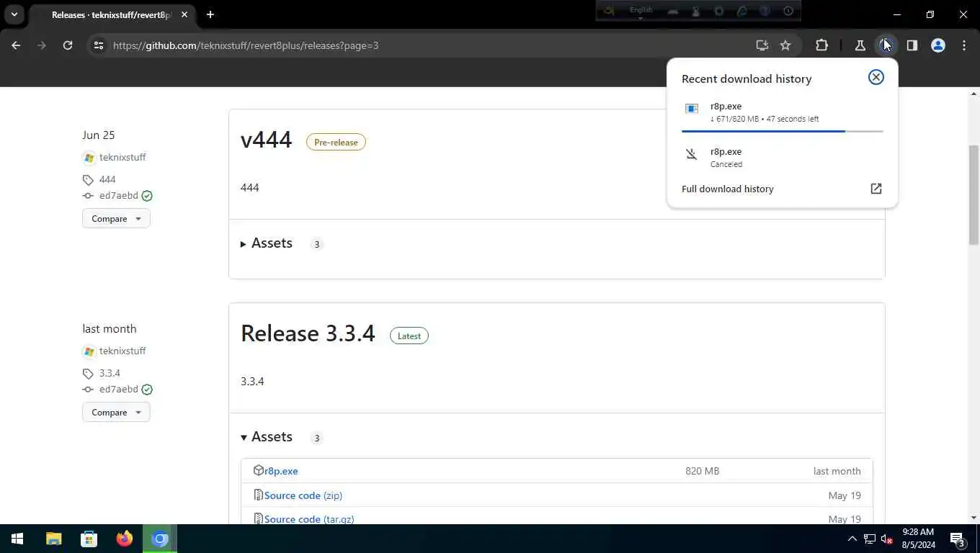The height and width of the screenshot is (553, 980).
Task: Open Full download history in new tab
Action: (876, 189)
